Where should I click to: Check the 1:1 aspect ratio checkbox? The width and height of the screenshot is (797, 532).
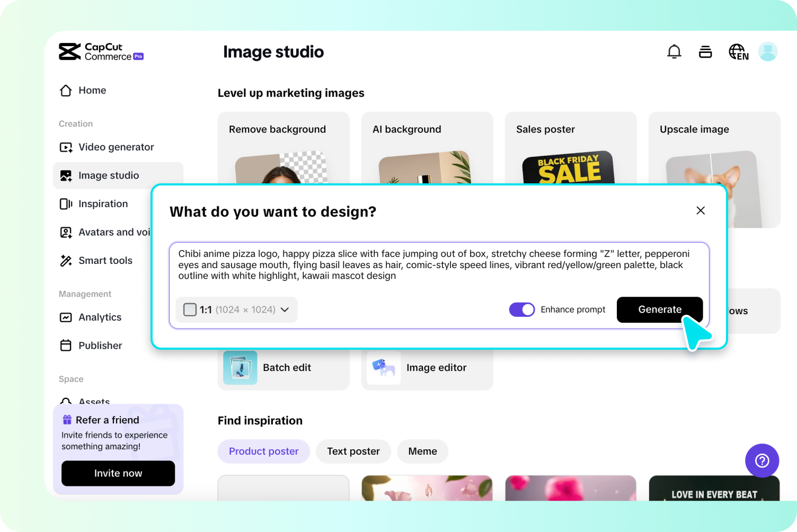pyautogui.click(x=190, y=309)
